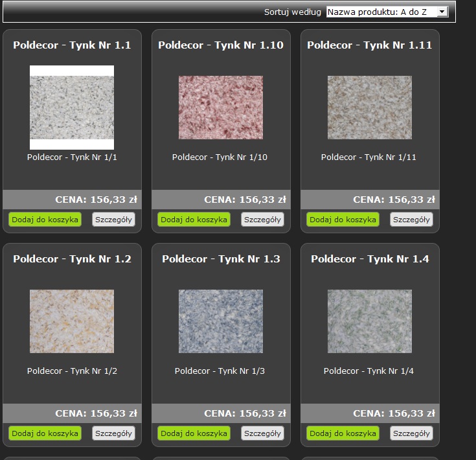
Task: View the blue plaster thumbnail for Tynk 1.3
Action: (x=221, y=321)
